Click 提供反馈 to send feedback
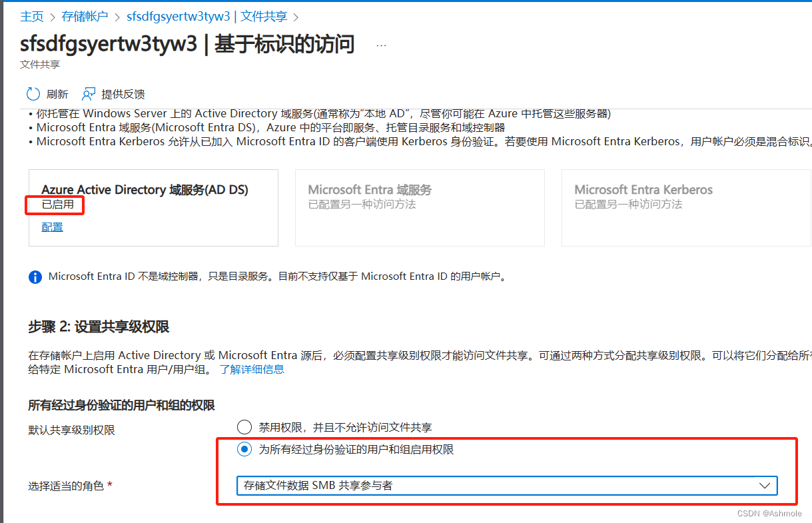812x523 pixels. point(123,94)
